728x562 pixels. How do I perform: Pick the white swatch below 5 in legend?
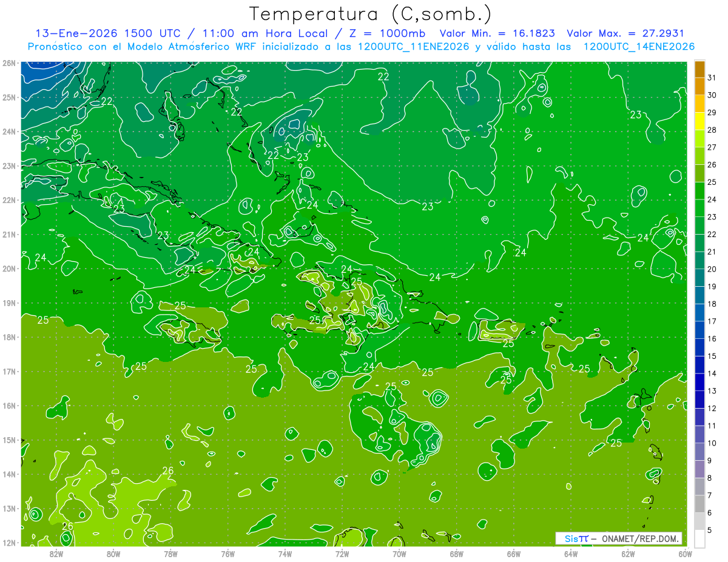[x=699, y=538]
